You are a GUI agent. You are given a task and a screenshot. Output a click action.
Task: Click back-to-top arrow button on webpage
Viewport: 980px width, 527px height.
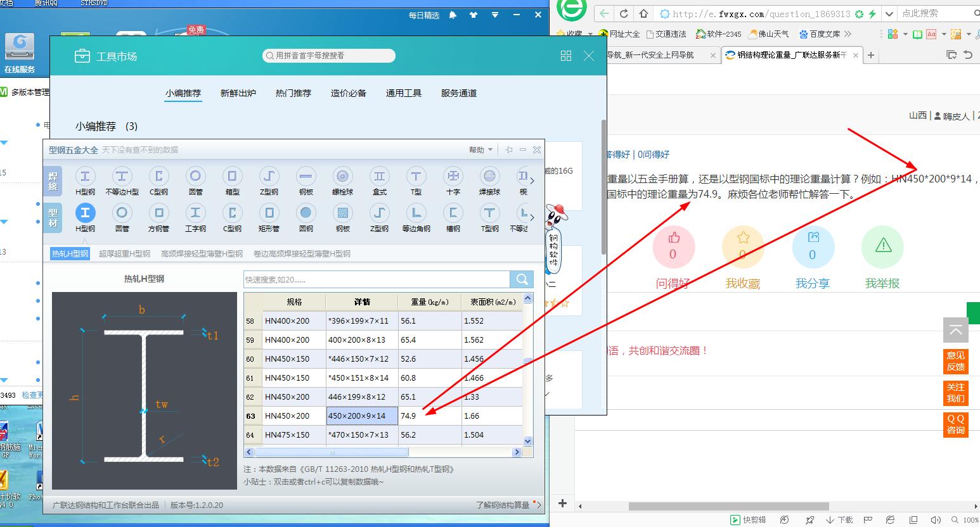pyautogui.click(x=955, y=330)
